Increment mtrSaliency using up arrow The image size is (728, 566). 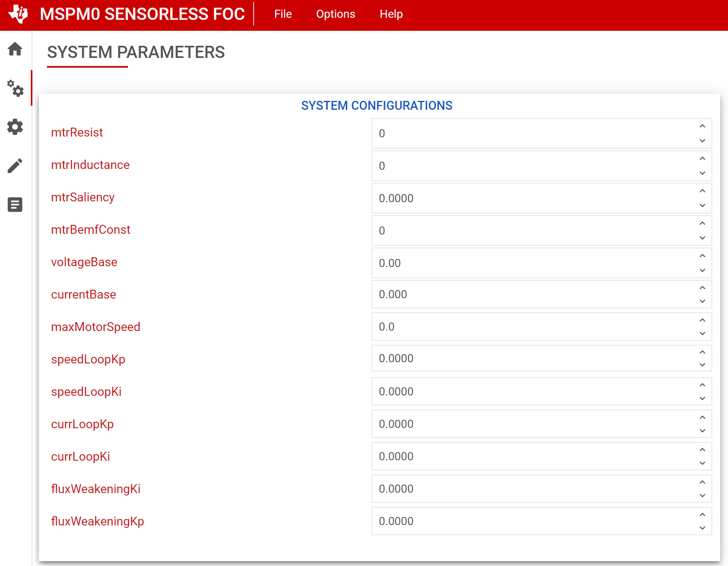tap(702, 191)
